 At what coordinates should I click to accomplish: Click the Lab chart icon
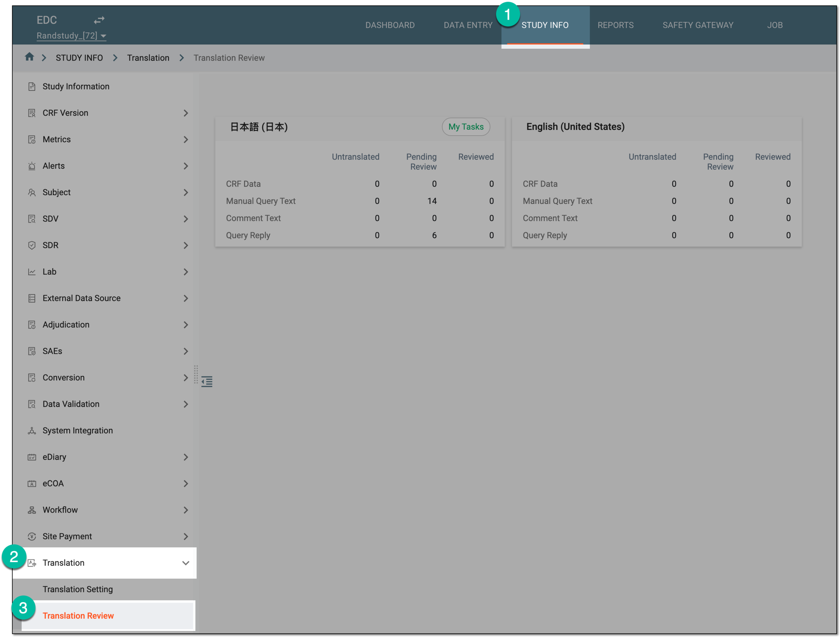32,272
